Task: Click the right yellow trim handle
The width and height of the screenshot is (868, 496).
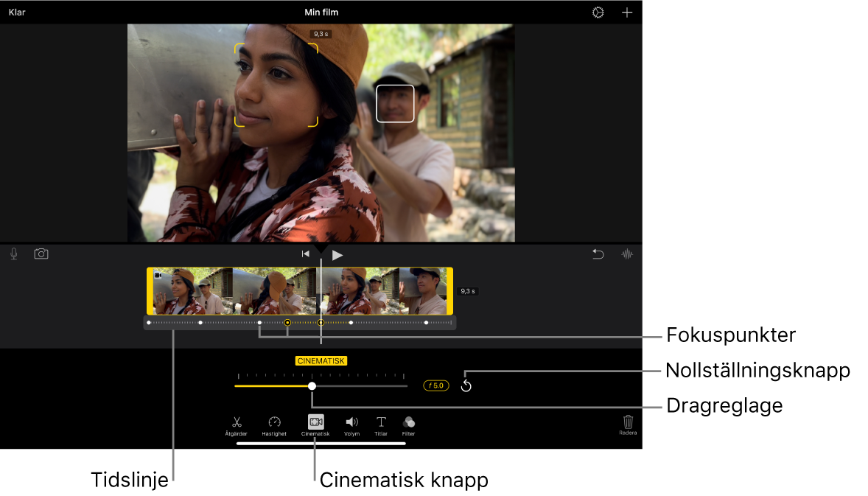Action: pyautogui.click(x=450, y=291)
